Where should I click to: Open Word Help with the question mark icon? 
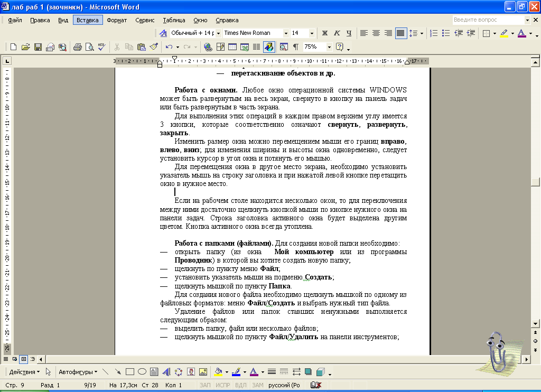[x=340, y=47]
